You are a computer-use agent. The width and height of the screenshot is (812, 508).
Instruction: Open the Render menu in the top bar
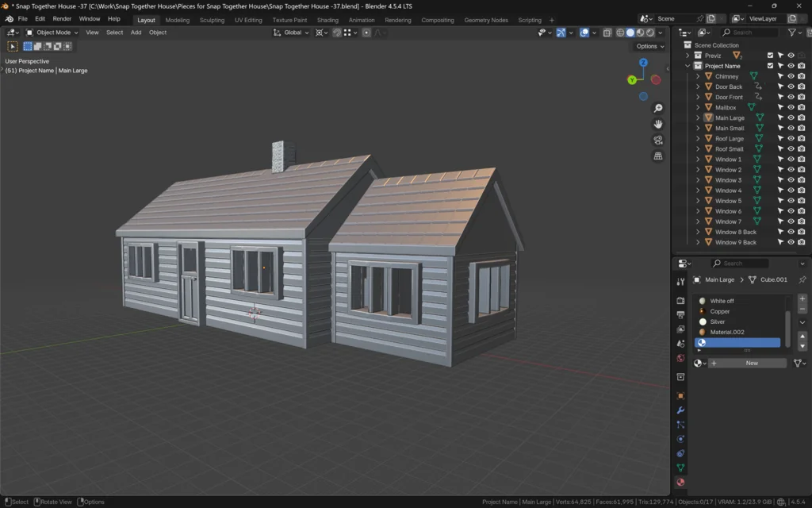(x=62, y=18)
